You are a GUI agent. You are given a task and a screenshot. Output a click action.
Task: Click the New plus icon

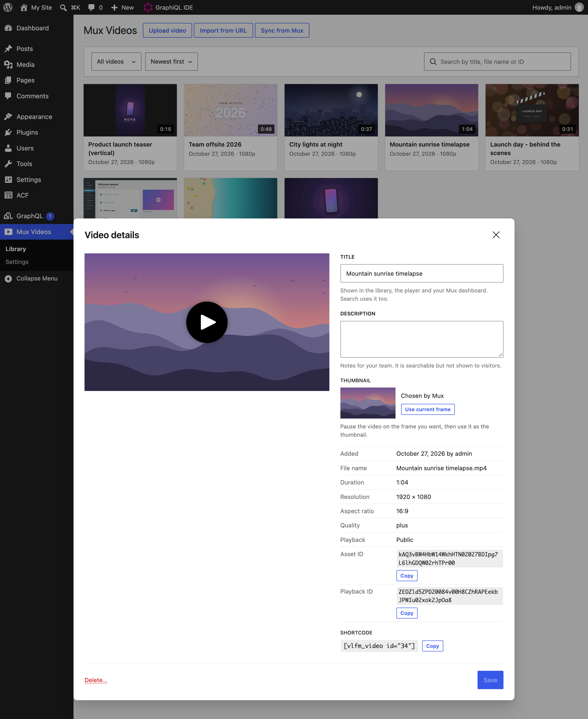coord(114,7)
